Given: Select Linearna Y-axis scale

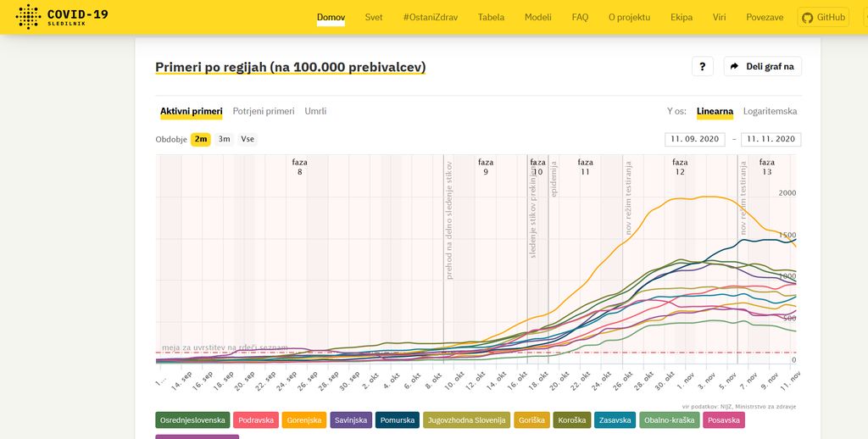Looking at the screenshot, I should coord(715,111).
